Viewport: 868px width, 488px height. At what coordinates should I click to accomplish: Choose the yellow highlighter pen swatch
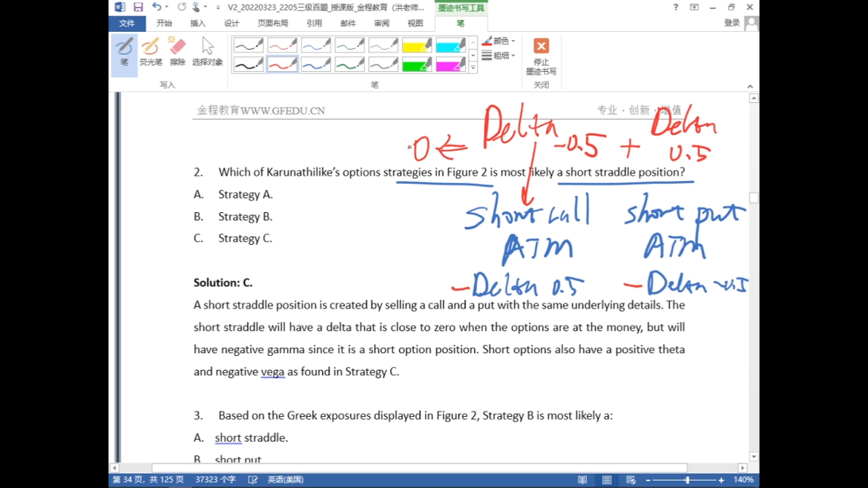(x=417, y=46)
